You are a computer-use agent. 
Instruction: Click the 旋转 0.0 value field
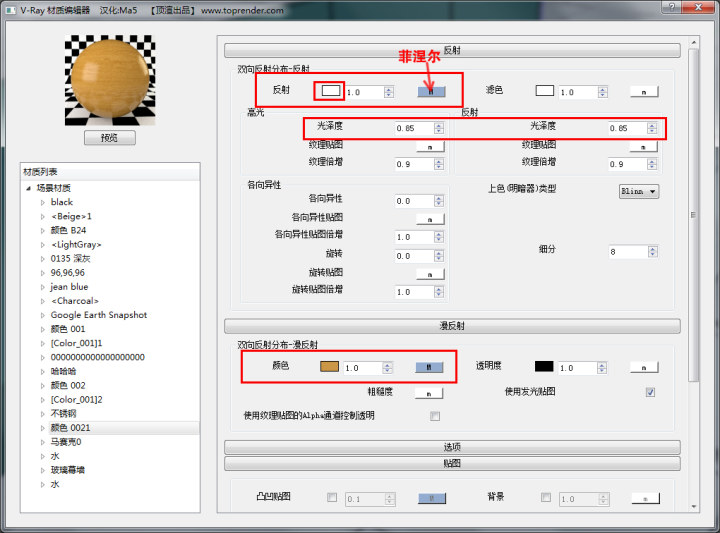414,256
